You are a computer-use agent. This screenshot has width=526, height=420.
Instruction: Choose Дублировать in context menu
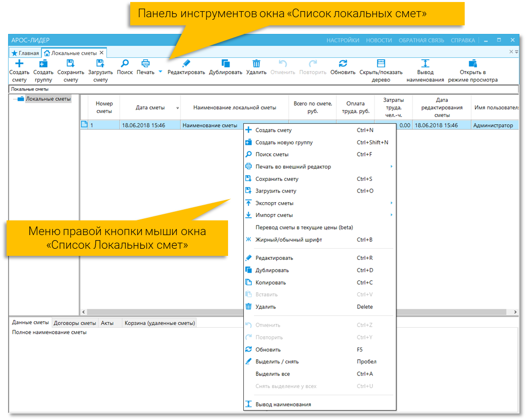[320, 271]
